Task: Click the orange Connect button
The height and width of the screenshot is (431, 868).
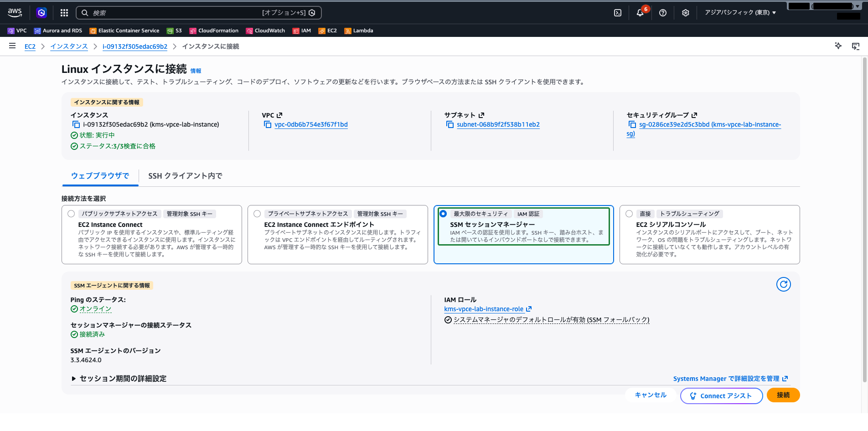Action: click(x=783, y=395)
